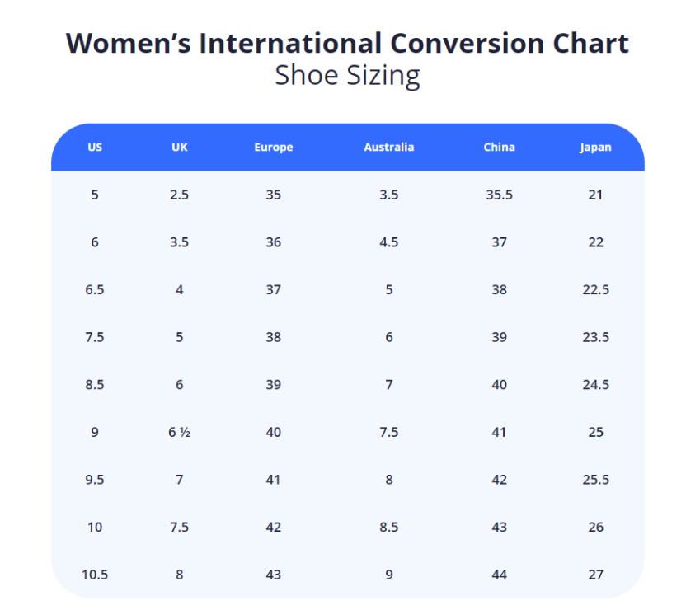Viewport: 700px width, 605px height.
Task: Click the Australia column header
Action: (388, 148)
